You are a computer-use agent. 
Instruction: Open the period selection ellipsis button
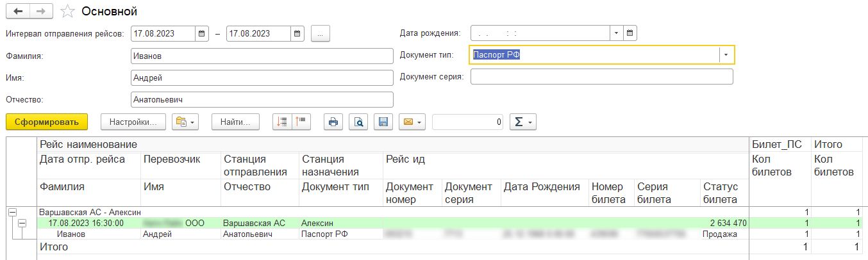click(320, 33)
